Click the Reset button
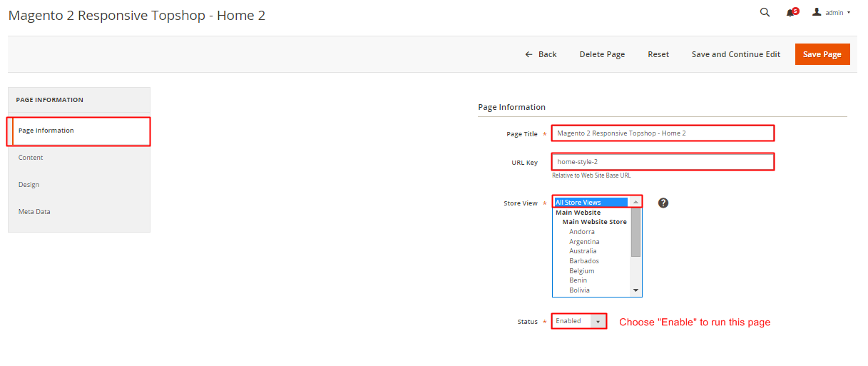The width and height of the screenshot is (868, 366). 658,54
